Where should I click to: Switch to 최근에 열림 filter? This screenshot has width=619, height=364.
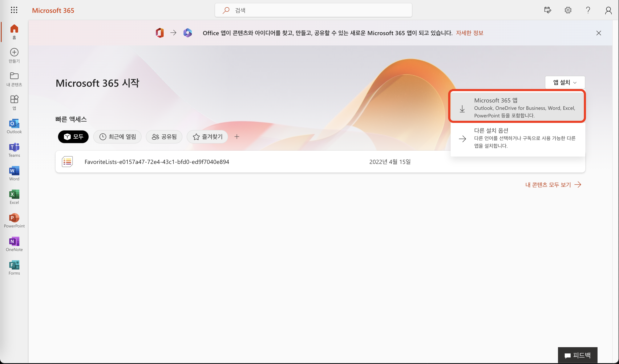coord(117,137)
